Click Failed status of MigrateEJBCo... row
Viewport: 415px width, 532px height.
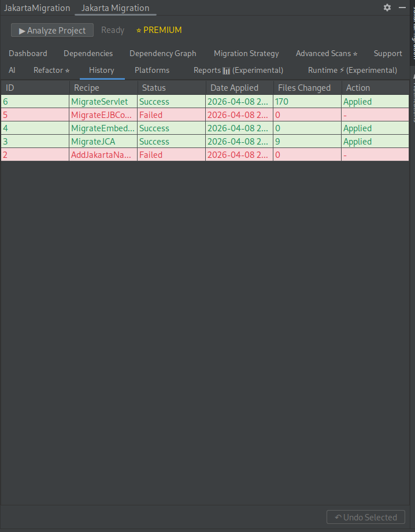click(x=172, y=115)
